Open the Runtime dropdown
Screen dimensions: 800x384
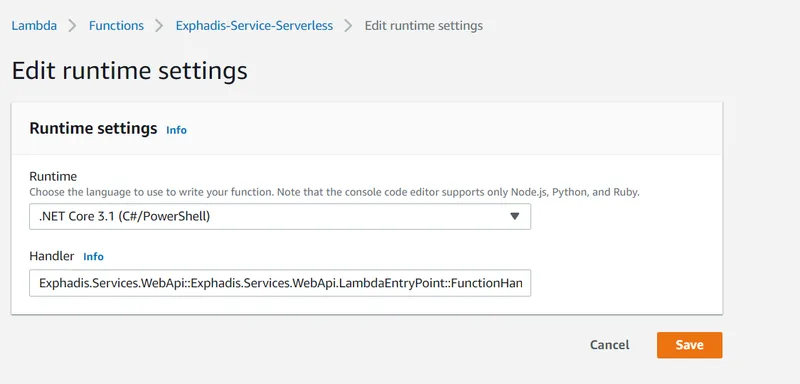click(x=280, y=217)
